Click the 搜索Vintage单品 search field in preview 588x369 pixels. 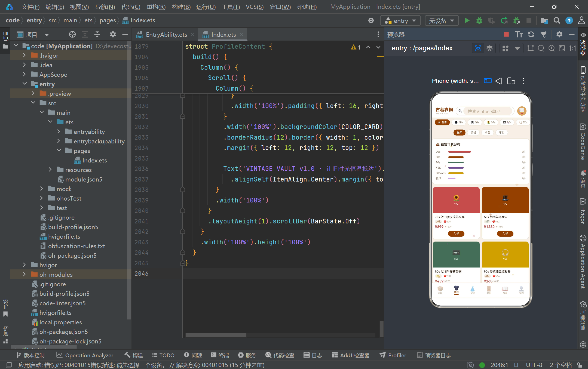click(485, 111)
